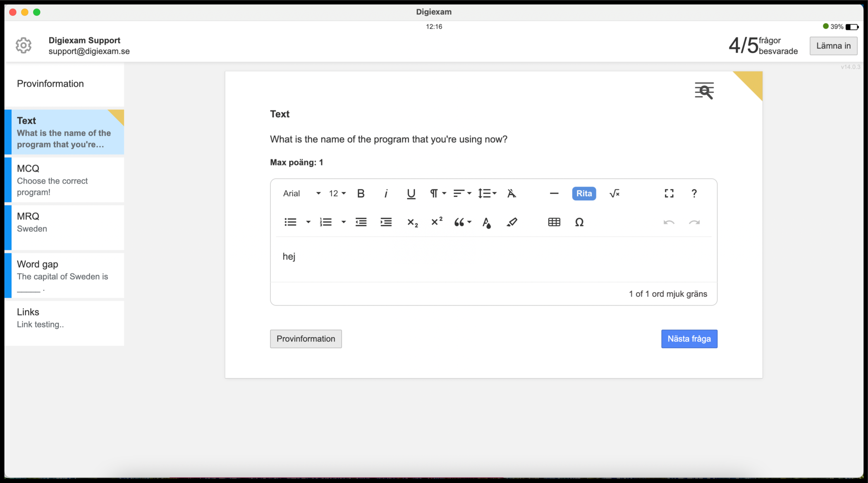Open Provinformation in the sidebar
868x483 pixels.
64,84
